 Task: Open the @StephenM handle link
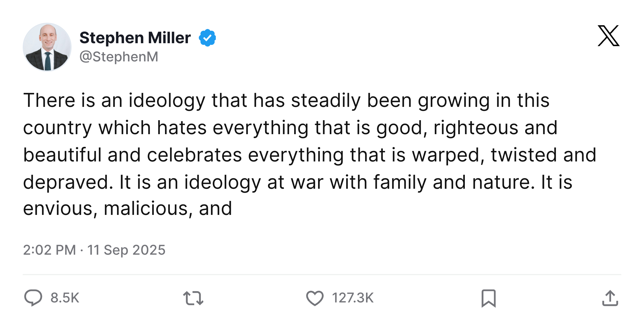pyautogui.click(x=119, y=57)
